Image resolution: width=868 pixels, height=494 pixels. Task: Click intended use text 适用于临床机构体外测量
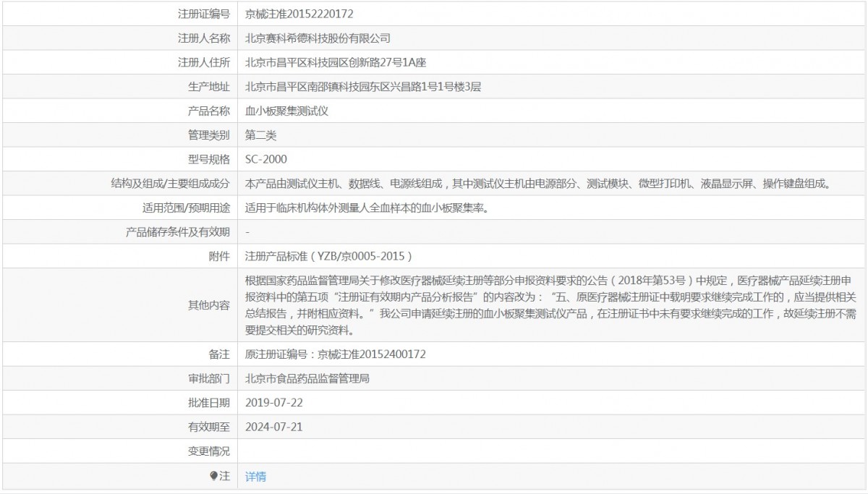point(369,208)
